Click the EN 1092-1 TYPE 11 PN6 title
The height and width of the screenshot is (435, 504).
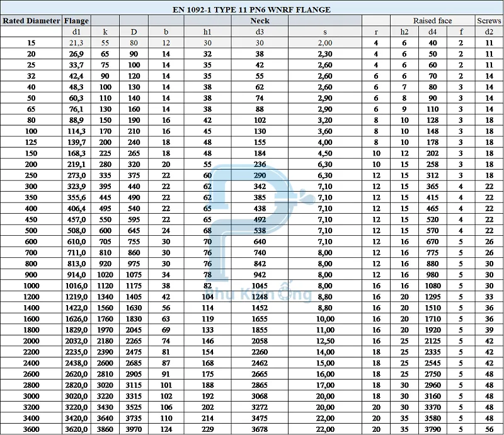pyautogui.click(x=251, y=9)
